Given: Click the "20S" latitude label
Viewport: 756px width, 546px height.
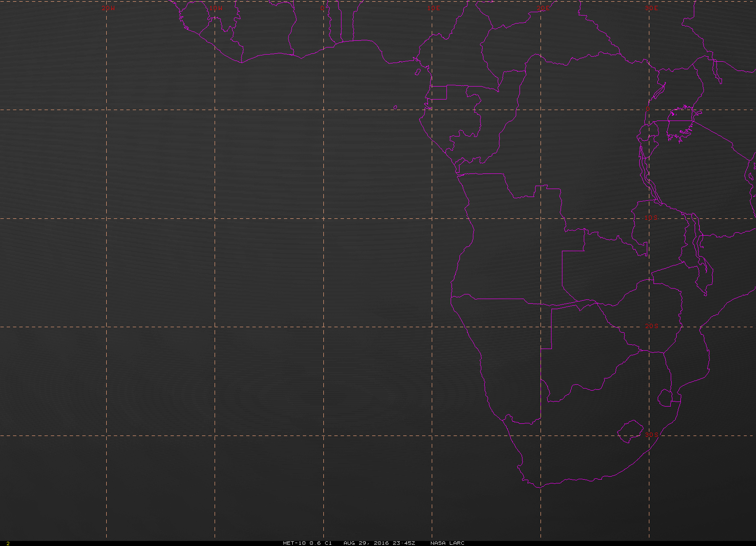Looking at the screenshot, I should click(x=651, y=326).
